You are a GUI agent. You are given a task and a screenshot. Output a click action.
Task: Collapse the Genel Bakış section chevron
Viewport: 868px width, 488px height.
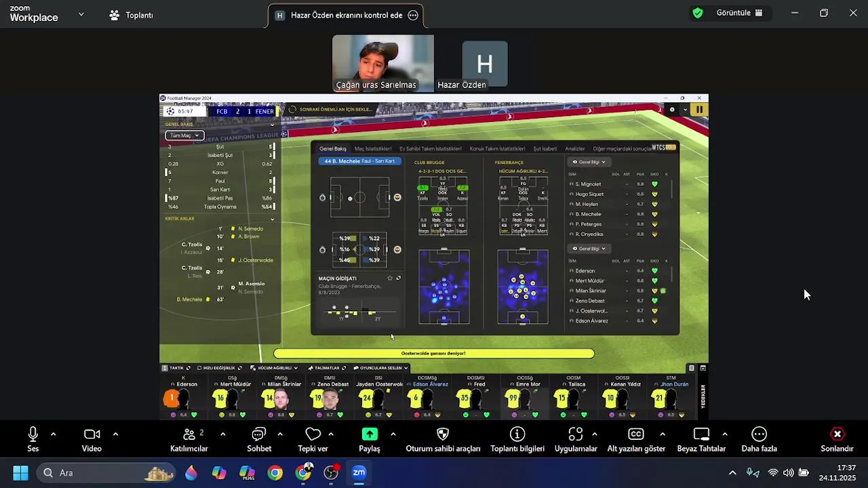click(x=273, y=125)
